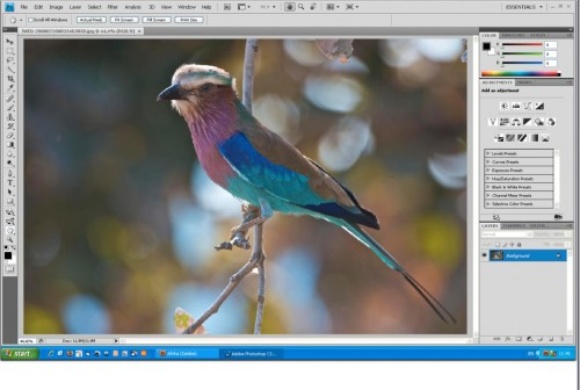Click the R value input field
This screenshot has height=390, width=580.
(551, 45)
